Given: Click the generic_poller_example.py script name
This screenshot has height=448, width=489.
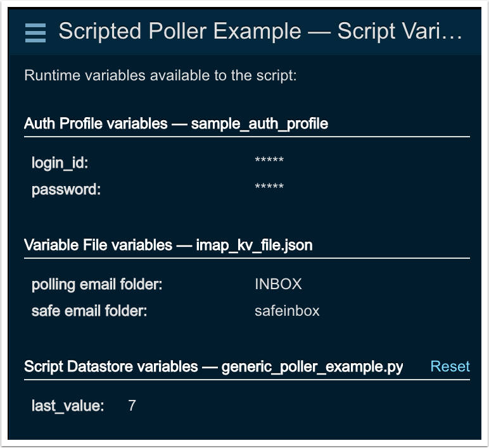Looking at the screenshot, I should click(312, 367).
